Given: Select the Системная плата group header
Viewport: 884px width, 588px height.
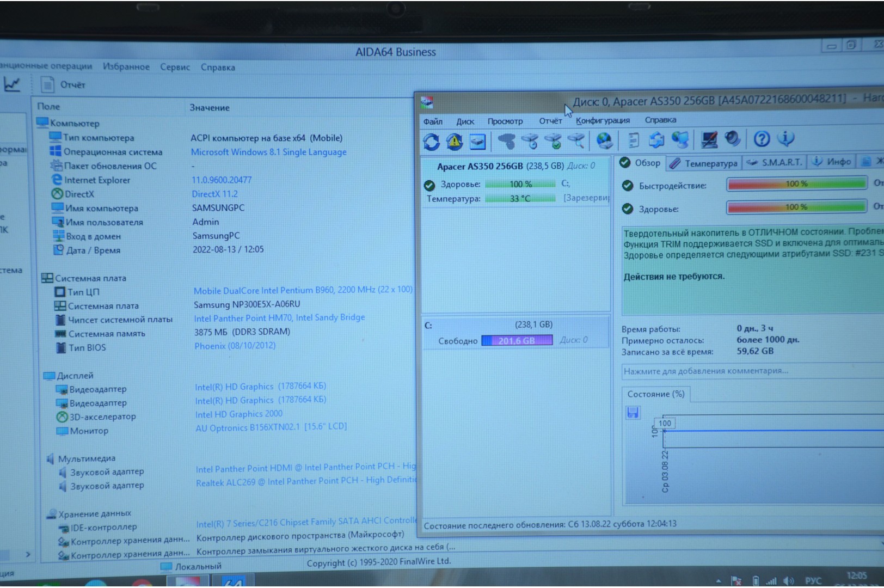Looking at the screenshot, I should [x=84, y=278].
